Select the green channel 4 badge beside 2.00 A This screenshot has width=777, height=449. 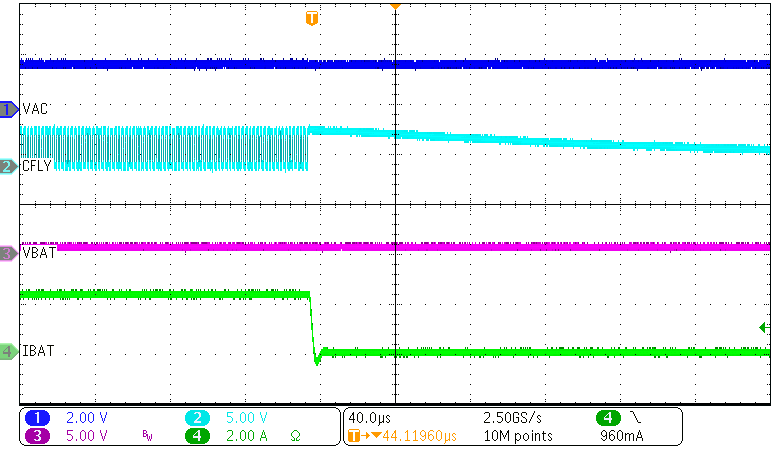pyautogui.click(x=197, y=436)
